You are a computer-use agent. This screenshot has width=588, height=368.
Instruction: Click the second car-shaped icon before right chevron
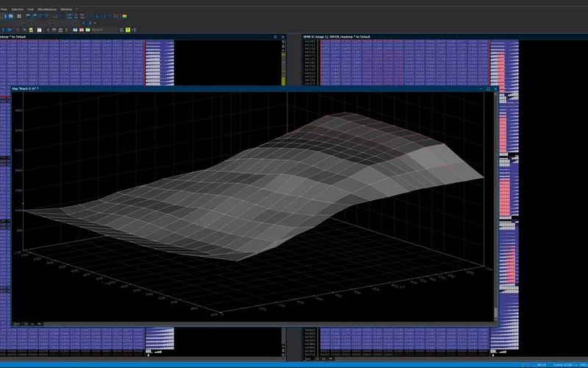click(60, 29)
